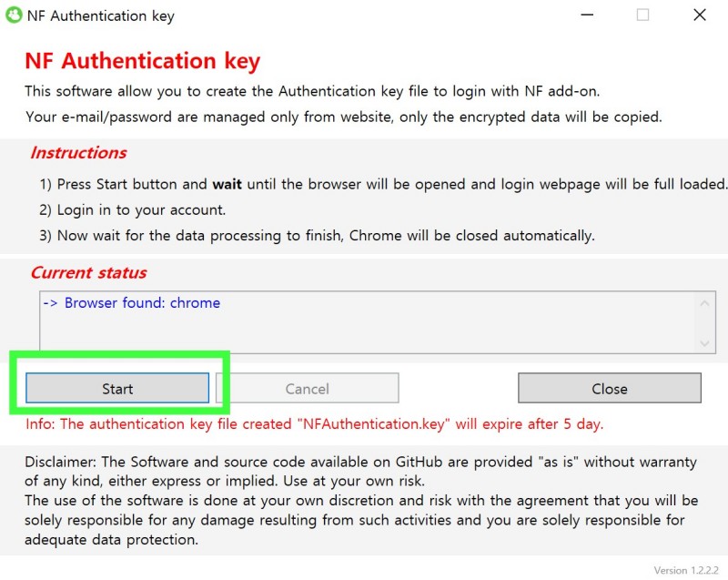Click the status box scroll down arrow

pyautogui.click(x=704, y=343)
